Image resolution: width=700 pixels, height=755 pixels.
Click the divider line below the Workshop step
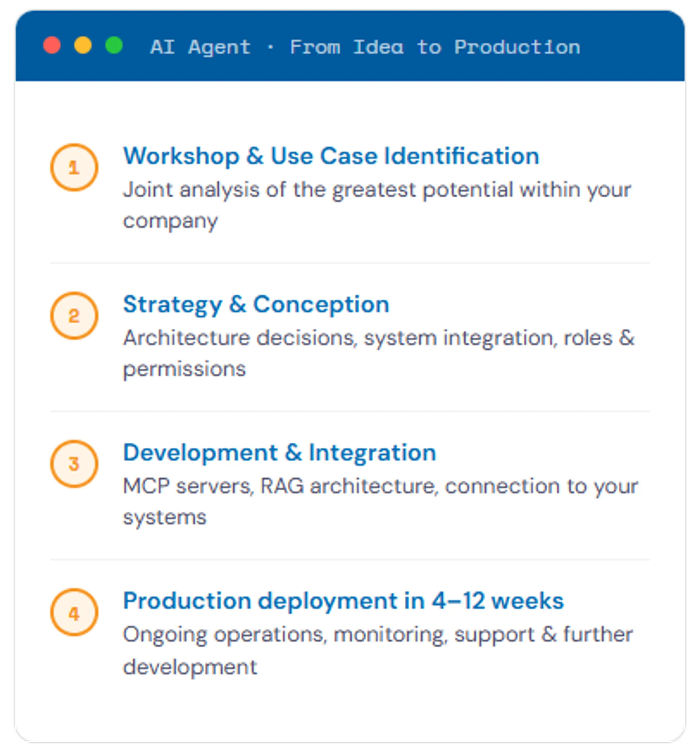(x=350, y=262)
